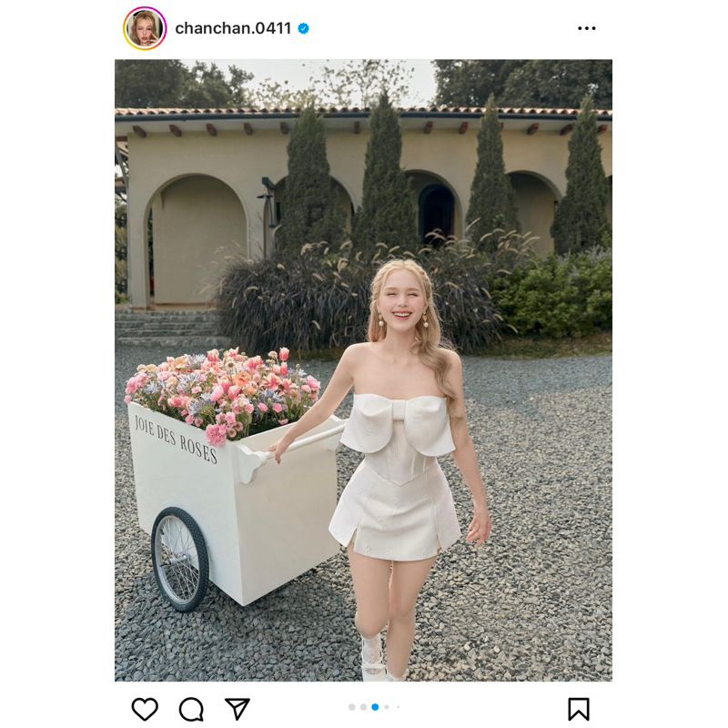728x728 pixels.
Task: Click the JOIE DES ROSES text on the cart
Action: (x=176, y=439)
